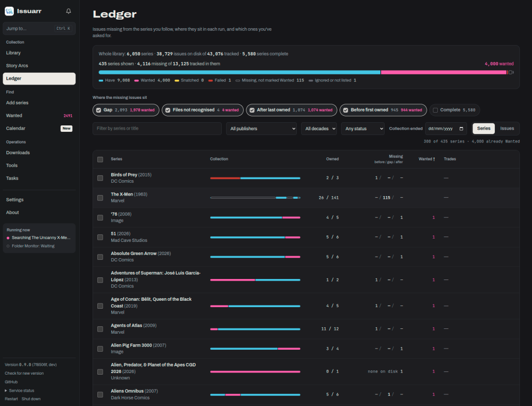Go to the Wanted page
Image resolution: width=532 pixels, height=406 pixels.
pyautogui.click(x=39, y=115)
